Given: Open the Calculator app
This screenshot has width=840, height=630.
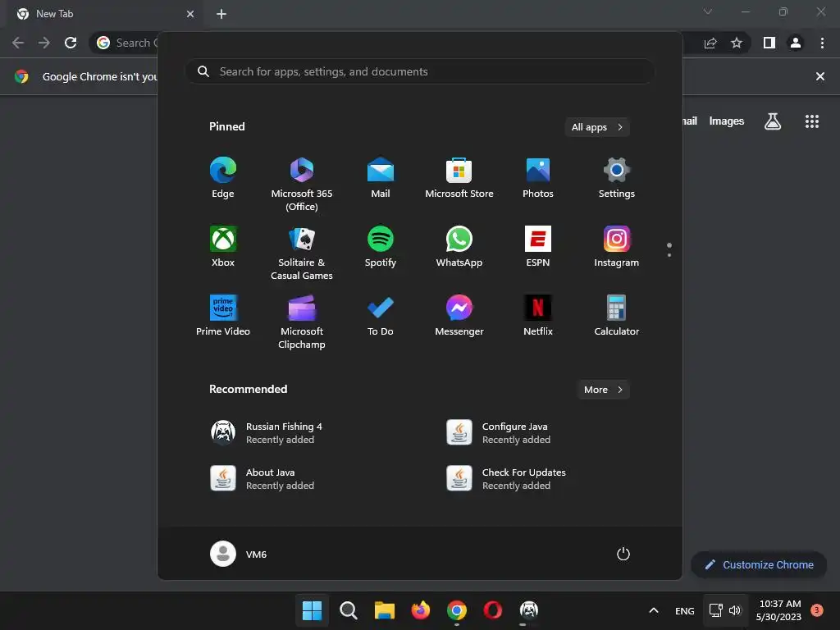Looking at the screenshot, I should coord(617,316).
